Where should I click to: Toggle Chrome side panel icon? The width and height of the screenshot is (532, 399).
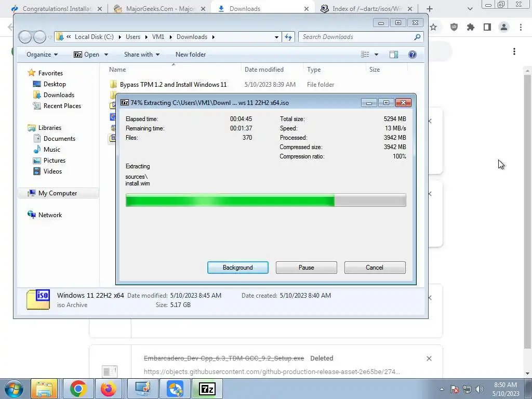[487, 27]
